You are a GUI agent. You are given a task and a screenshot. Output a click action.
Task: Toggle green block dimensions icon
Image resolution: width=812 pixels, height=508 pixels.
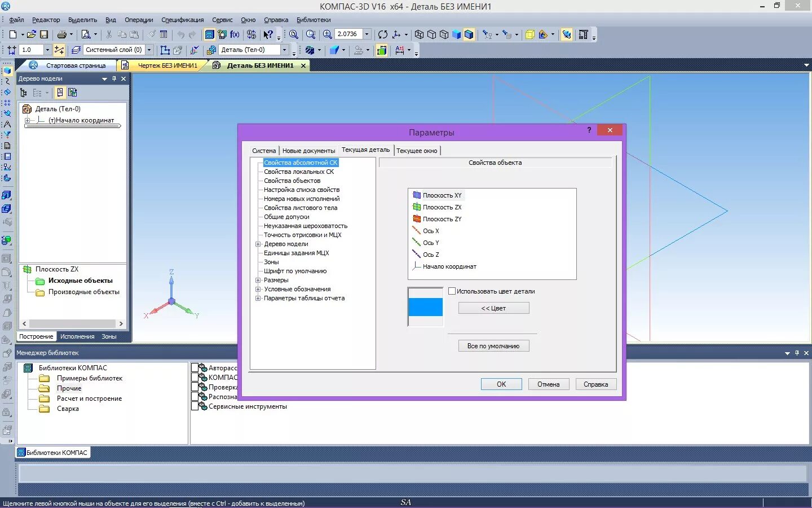382,50
